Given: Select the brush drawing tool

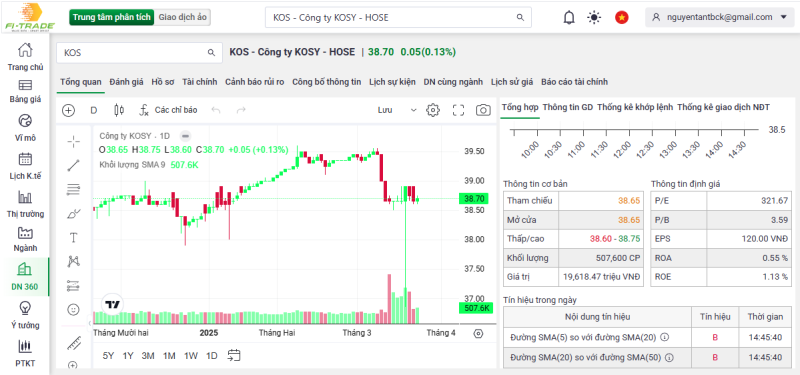Looking at the screenshot, I should click(74, 214).
